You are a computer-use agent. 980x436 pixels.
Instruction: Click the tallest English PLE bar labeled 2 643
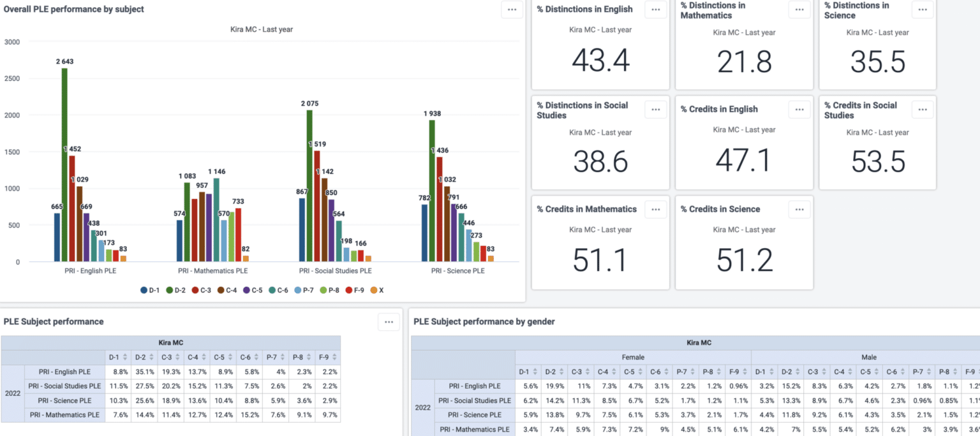pos(64,164)
